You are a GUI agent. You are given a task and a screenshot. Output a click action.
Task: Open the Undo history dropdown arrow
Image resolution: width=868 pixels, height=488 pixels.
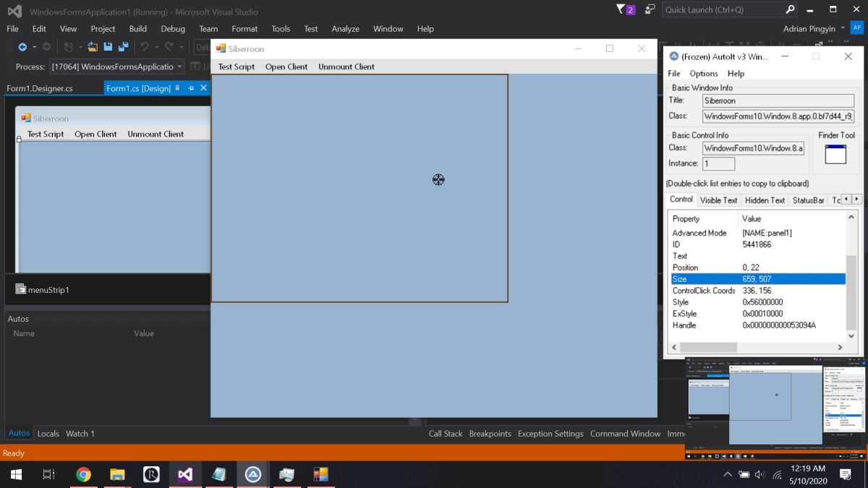(x=156, y=47)
